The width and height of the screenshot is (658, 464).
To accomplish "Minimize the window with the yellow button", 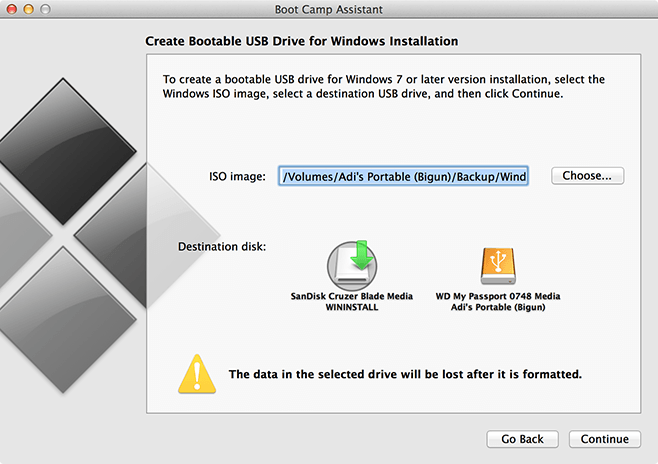I will pyautogui.click(x=29, y=9).
